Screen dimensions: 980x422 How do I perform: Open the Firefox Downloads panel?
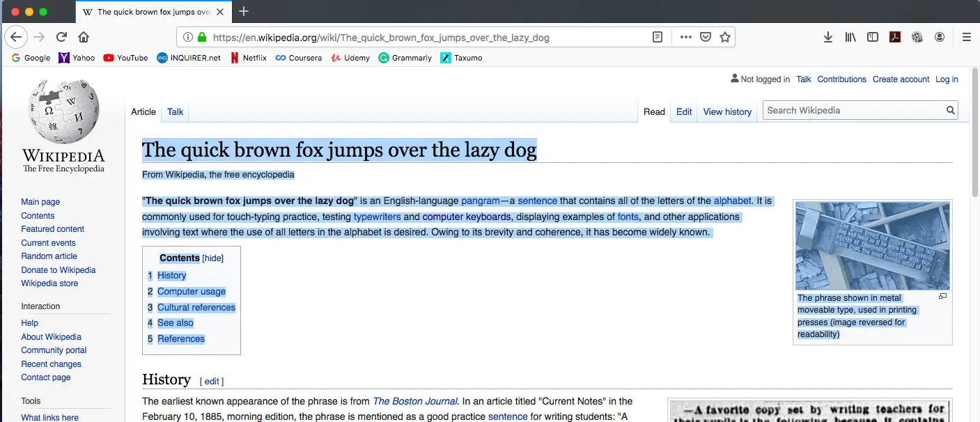(x=827, y=37)
